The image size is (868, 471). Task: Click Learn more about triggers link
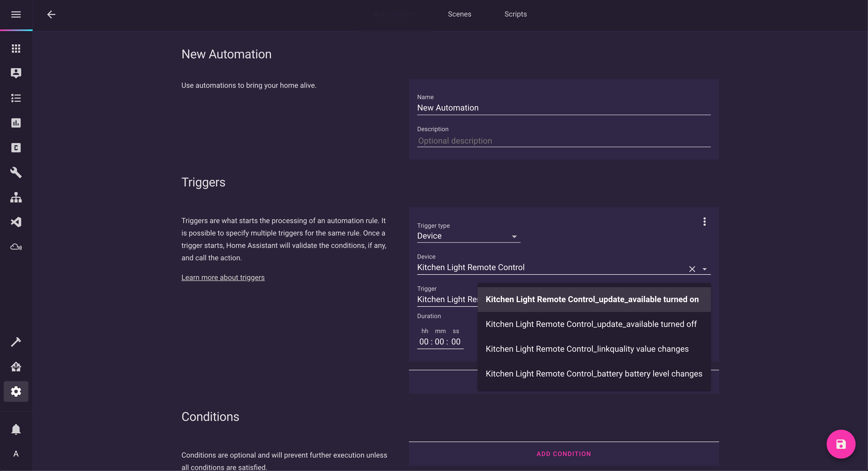[x=223, y=277]
